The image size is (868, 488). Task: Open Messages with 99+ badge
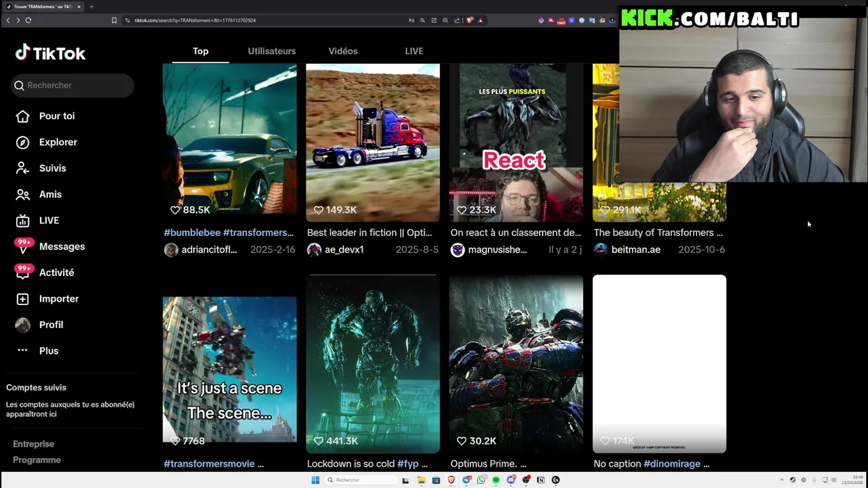coord(51,247)
